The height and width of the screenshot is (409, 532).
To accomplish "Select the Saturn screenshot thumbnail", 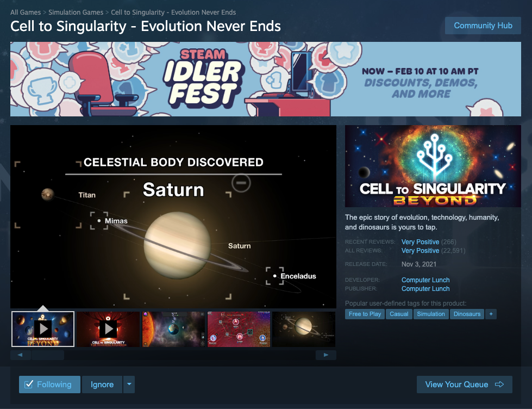I will pyautogui.click(x=304, y=329).
